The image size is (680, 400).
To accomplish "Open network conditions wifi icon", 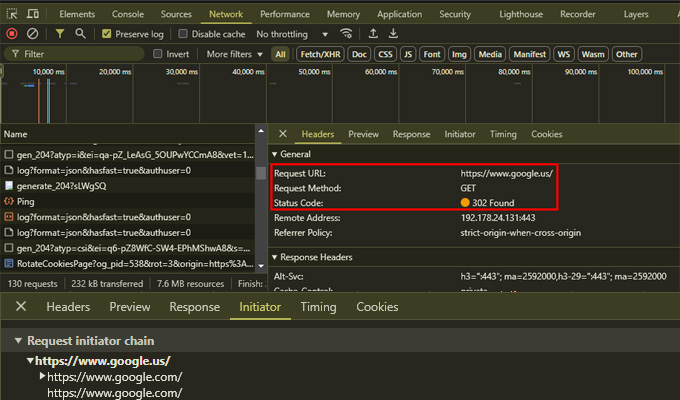I will (x=346, y=34).
